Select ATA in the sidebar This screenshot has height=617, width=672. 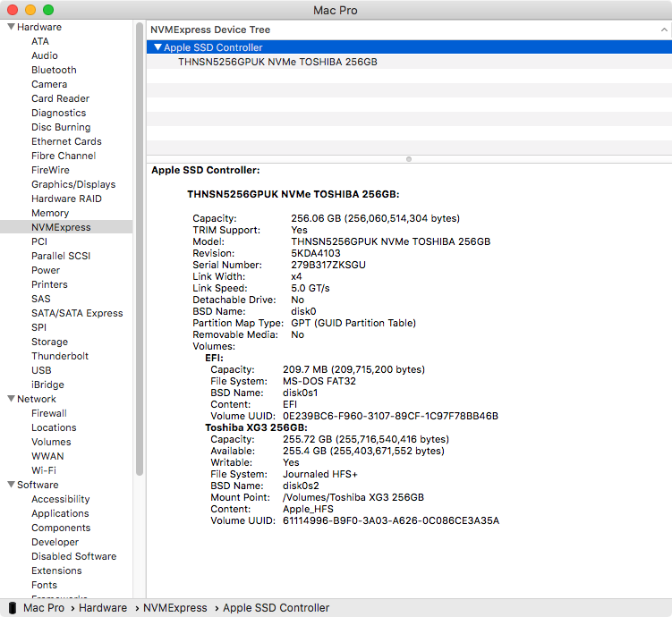[40, 41]
